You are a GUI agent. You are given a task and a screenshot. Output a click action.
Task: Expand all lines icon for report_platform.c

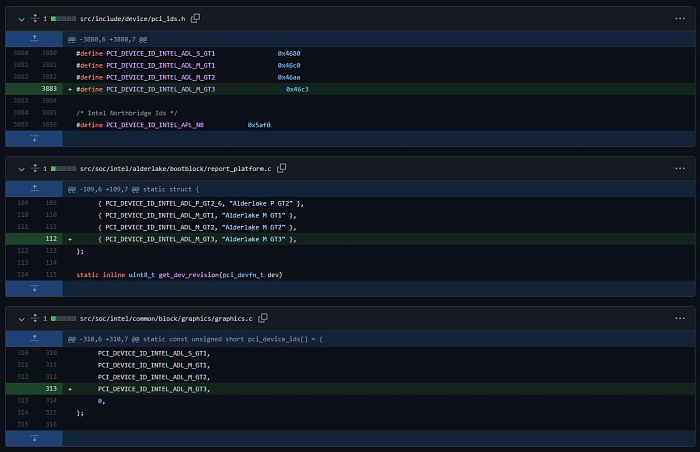35,168
